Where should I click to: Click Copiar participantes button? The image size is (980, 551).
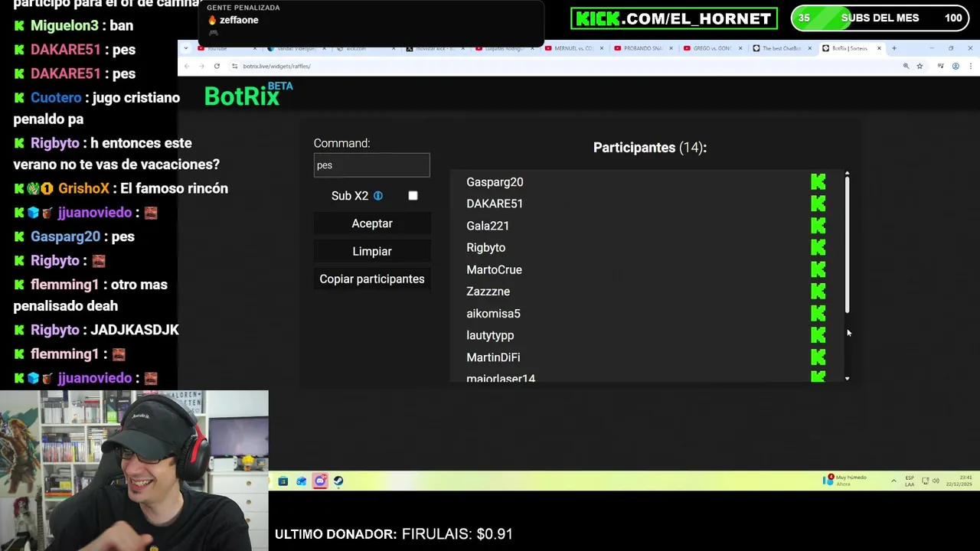point(372,279)
